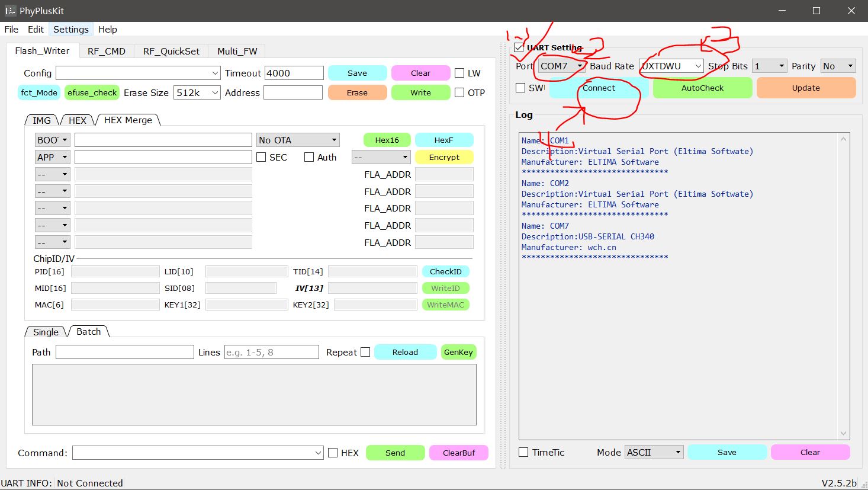Click the Lines field with e.g. 1-5, 8
This screenshot has width=868, height=490.
coord(272,352)
